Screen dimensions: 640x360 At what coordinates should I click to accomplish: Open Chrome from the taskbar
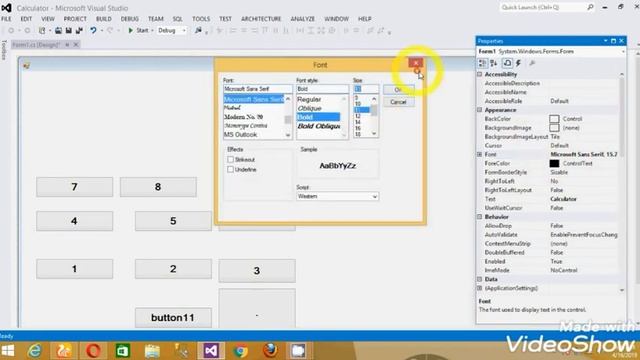(x=240, y=350)
